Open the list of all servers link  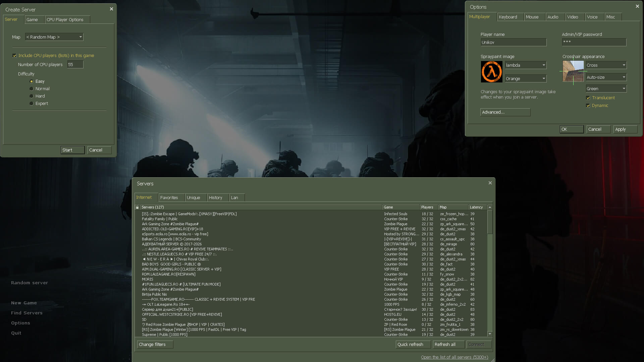click(x=454, y=357)
